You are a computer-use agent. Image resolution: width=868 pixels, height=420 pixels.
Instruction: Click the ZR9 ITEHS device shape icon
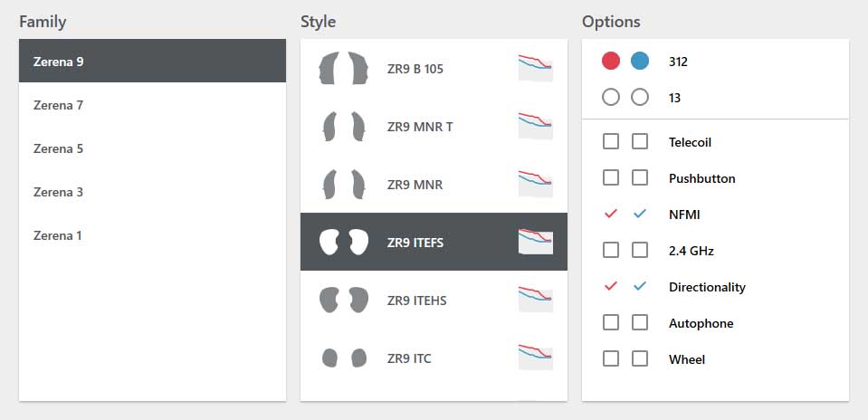tap(344, 300)
